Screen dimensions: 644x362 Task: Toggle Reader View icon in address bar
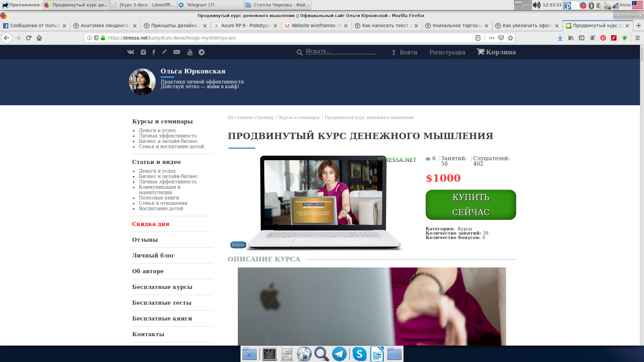click(478, 38)
